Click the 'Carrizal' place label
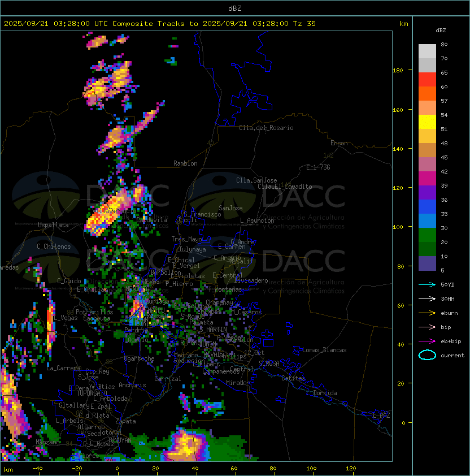 [x=167, y=379]
